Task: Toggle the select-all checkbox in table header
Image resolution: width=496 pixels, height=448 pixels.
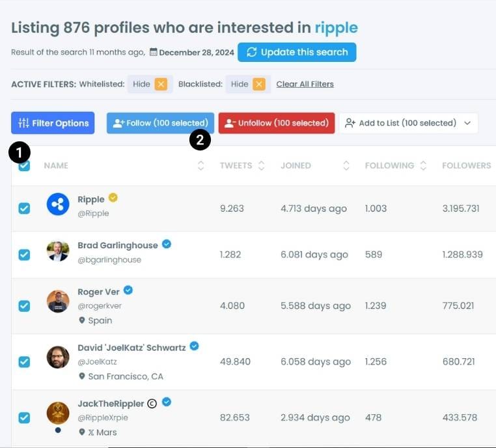Action: [25, 166]
